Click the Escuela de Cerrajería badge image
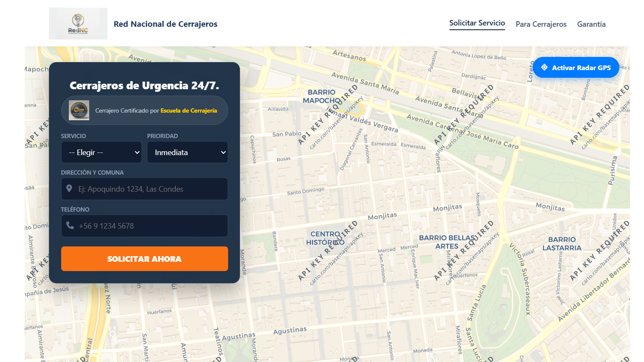Viewport: 644px width, 362px height. [79, 110]
